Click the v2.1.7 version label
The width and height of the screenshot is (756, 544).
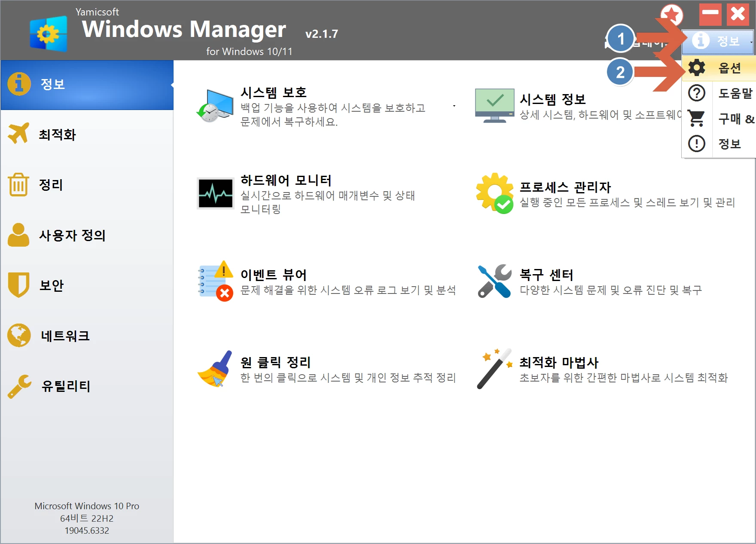click(322, 34)
